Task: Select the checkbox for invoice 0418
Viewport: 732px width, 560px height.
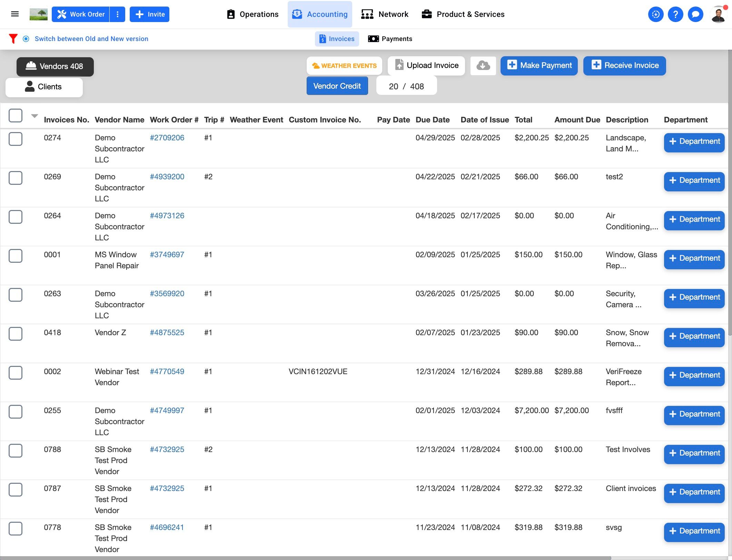Action: tap(16, 334)
